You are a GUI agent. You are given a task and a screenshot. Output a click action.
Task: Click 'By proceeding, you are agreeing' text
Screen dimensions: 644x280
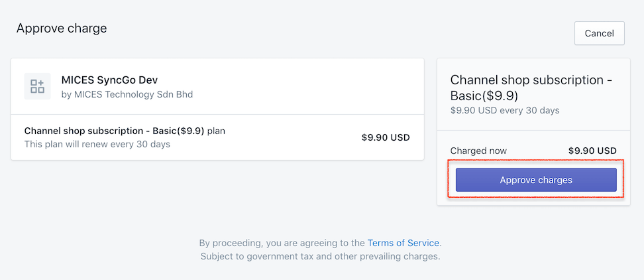(x=282, y=243)
